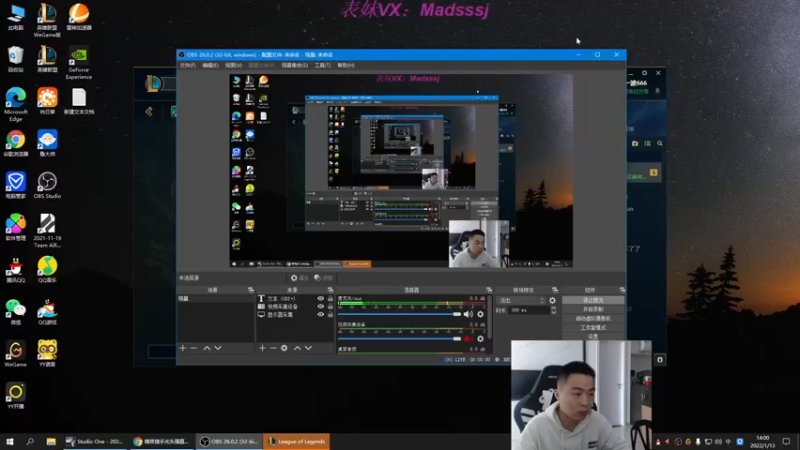Open source 滤镜 filters button above docks
The image size is (800, 450).
tap(323, 278)
